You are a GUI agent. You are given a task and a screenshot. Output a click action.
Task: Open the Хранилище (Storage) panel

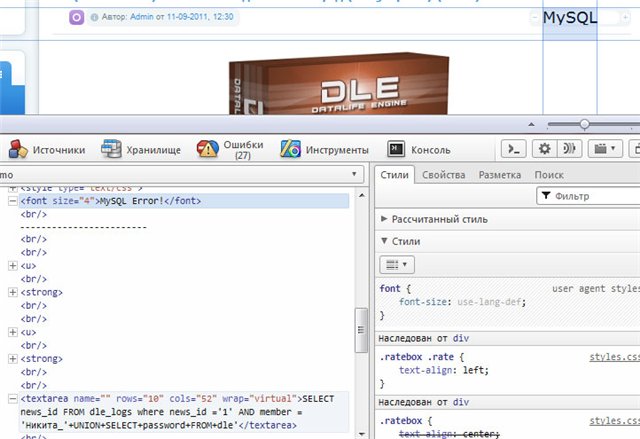pos(141,150)
